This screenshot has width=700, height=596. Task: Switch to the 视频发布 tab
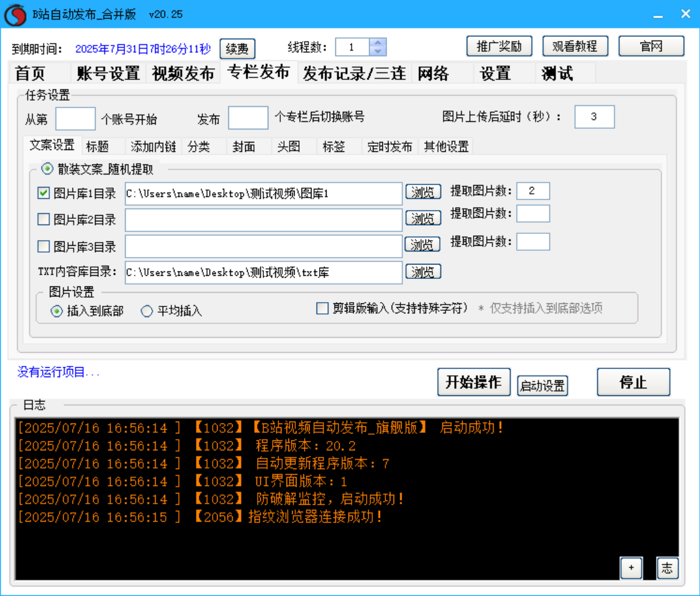[183, 73]
